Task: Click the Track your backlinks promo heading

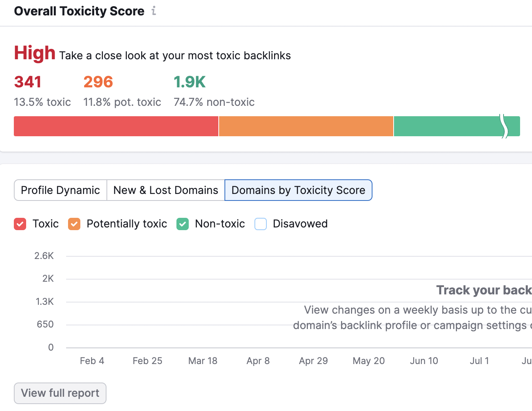Action: point(484,290)
